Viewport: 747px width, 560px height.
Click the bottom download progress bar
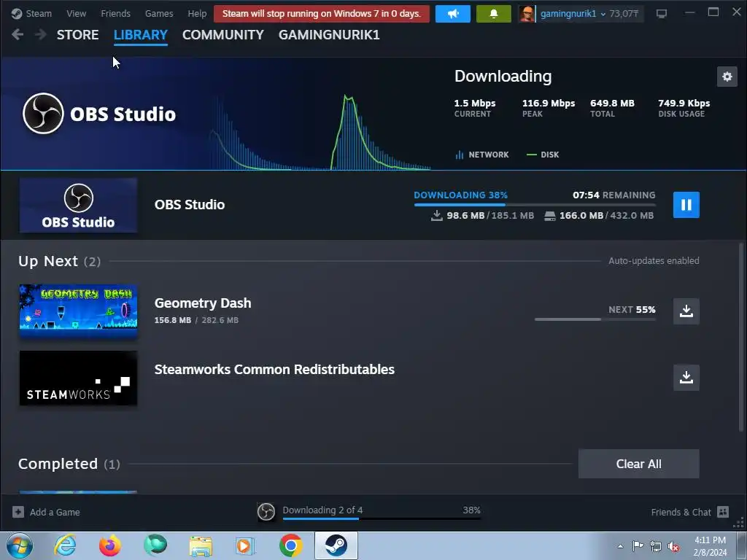point(382,518)
